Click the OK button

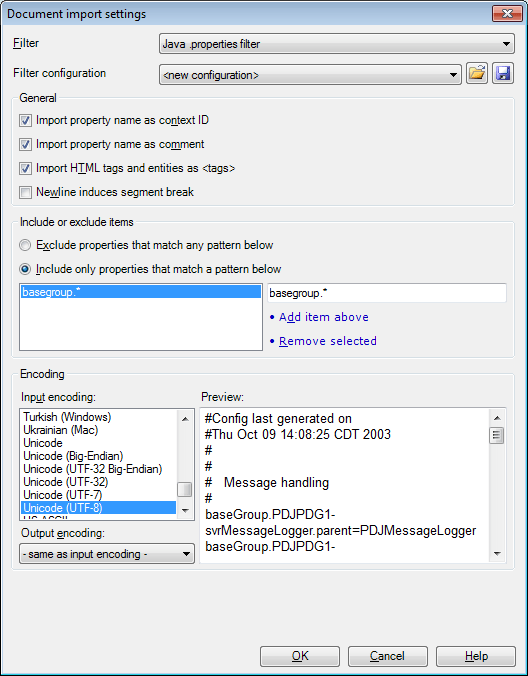pos(300,656)
